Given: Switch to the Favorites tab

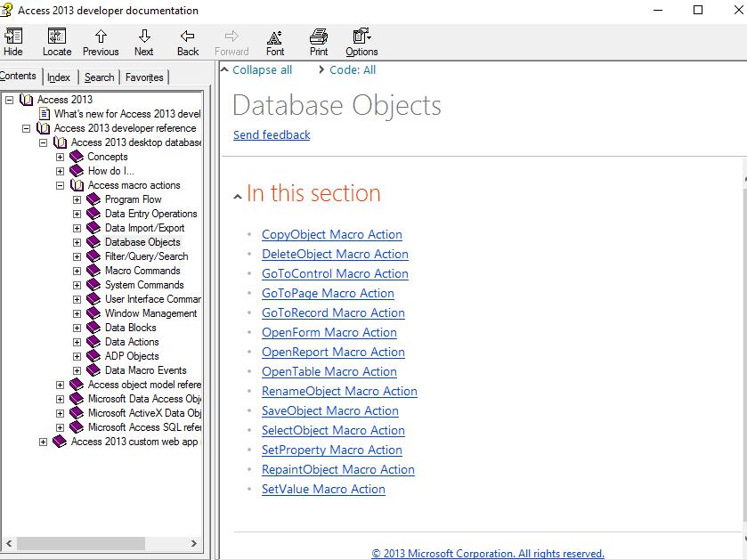Looking at the screenshot, I should coord(144,77).
